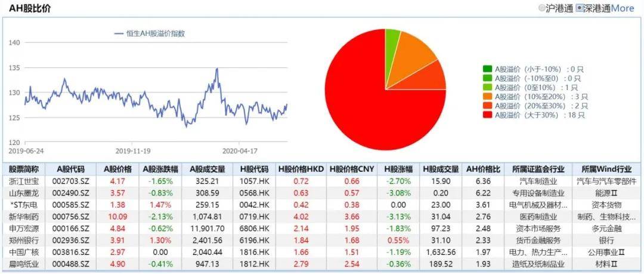Sort by the A股价格 column header

[x=118, y=169]
